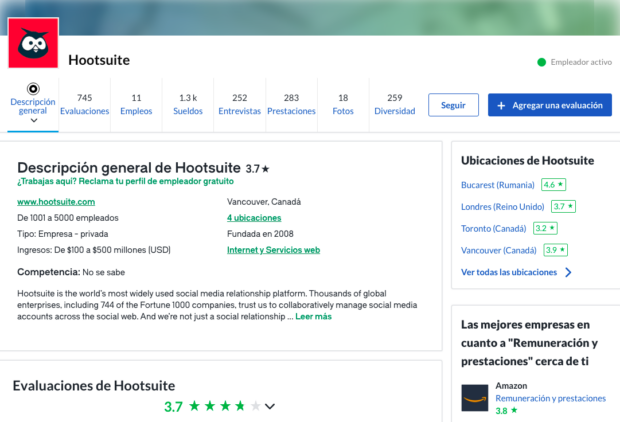This screenshot has width=620, height=422.
Task: Open the Toronto (Canadá) location
Action: tap(493, 229)
